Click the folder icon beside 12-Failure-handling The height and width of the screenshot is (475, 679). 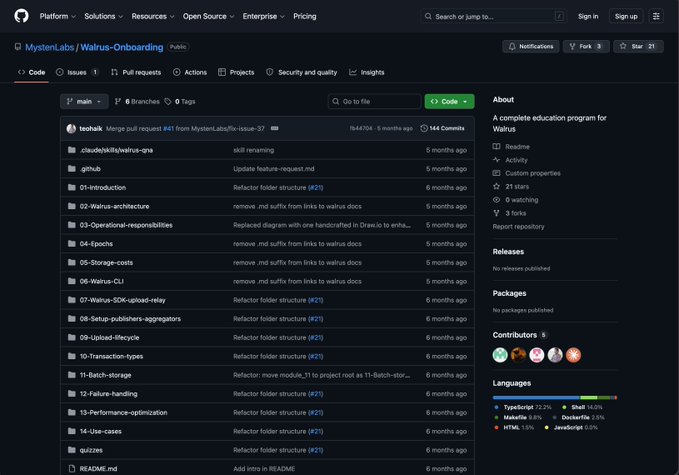(72, 394)
